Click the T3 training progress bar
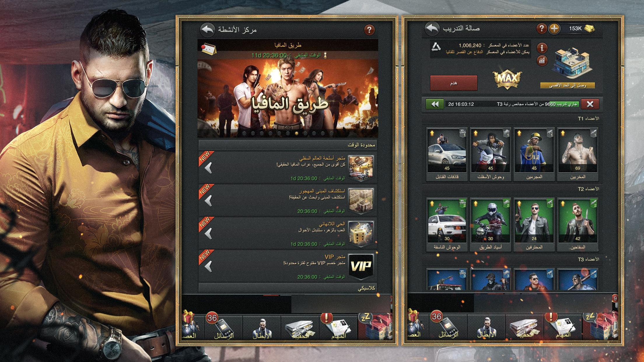 (x=512, y=104)
